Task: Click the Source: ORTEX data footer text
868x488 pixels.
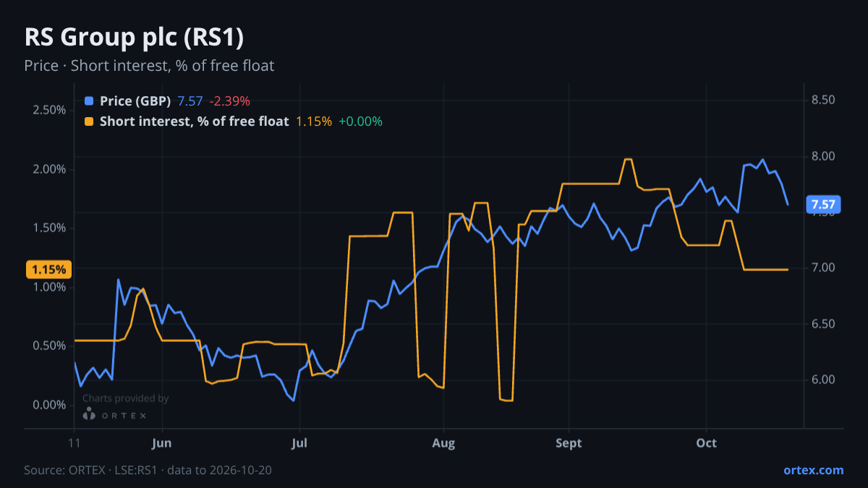Action: [148, 470]
